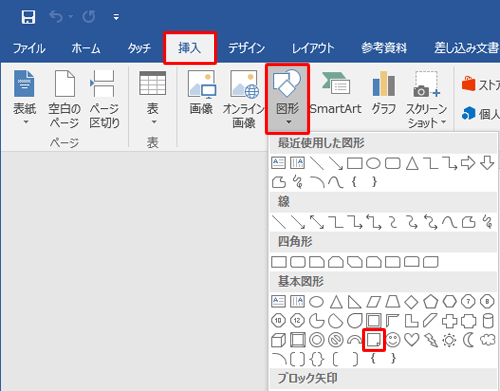This screenshot has height=391, width=500.
Task: Toggle the 図形 shapes dropdown button
Action: pos(287,99)
